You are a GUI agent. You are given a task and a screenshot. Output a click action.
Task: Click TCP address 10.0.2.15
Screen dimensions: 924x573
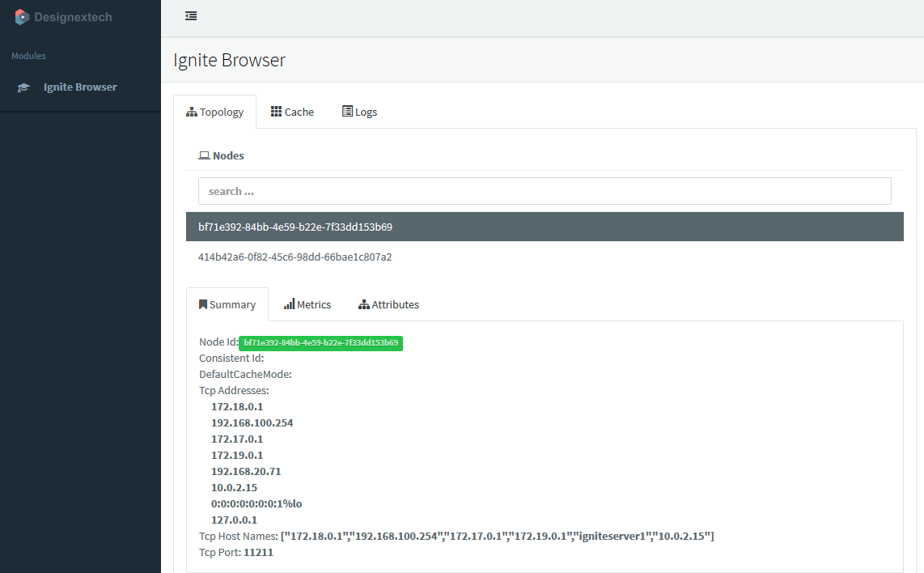coord(234,487)
